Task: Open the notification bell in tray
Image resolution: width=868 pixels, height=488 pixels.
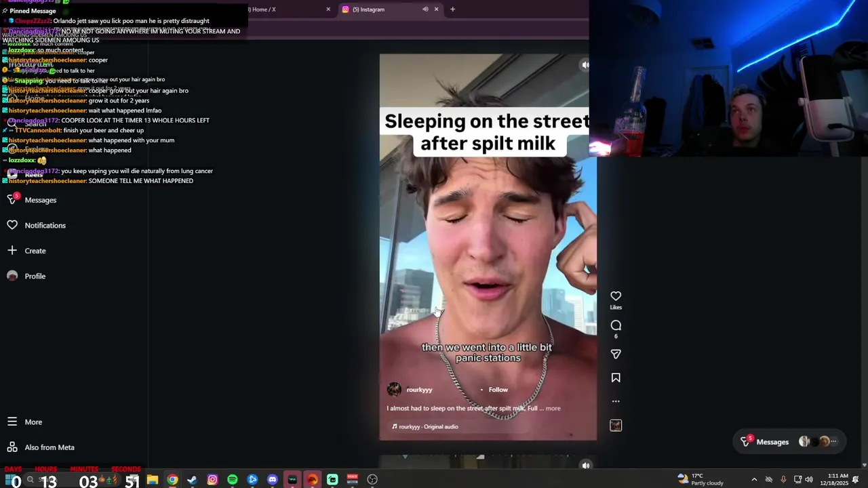Action: click(856, 480)
